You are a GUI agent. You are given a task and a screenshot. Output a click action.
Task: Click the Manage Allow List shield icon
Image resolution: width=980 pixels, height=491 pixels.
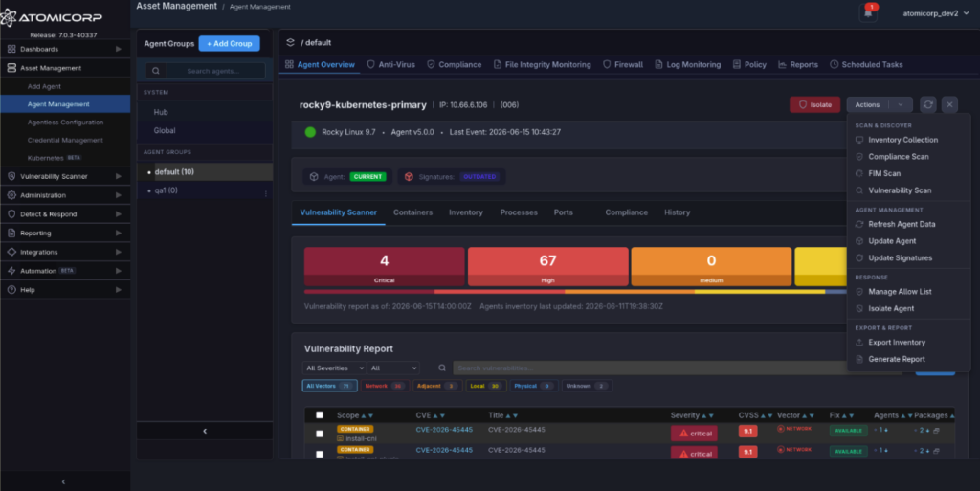[x=859, y=292]
